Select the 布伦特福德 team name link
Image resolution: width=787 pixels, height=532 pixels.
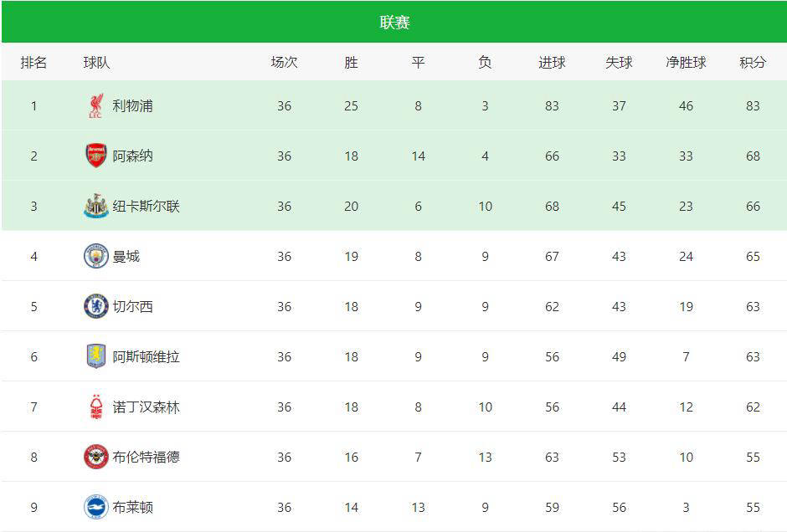click(x=146, y=457)
